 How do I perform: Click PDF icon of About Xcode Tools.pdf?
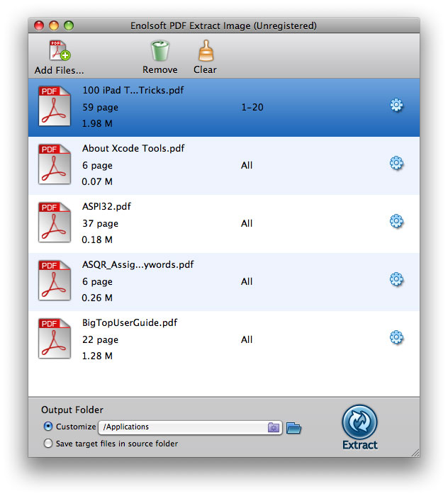click(55, 164)
